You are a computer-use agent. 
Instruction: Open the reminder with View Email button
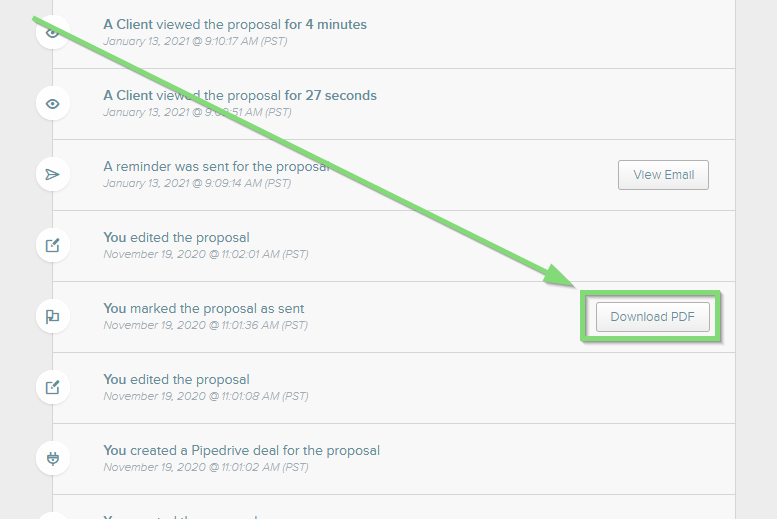click(663, 175)
